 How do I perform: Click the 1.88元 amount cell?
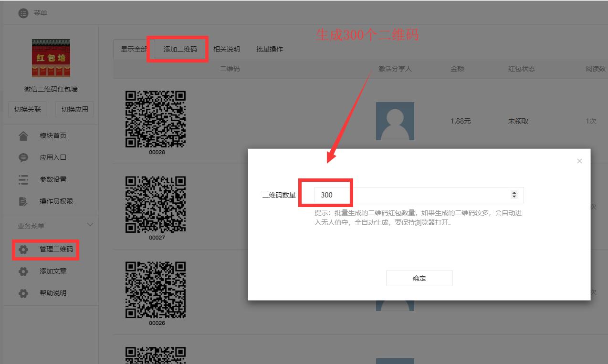461,121
